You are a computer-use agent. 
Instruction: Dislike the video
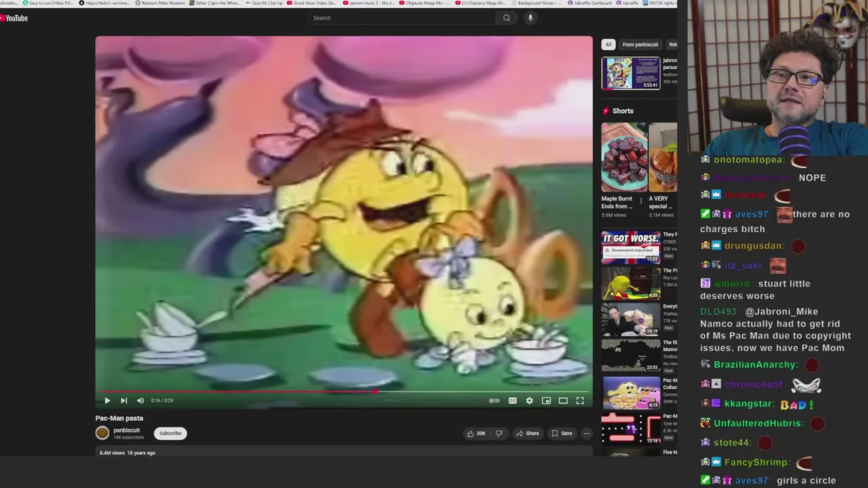point(499,434)
